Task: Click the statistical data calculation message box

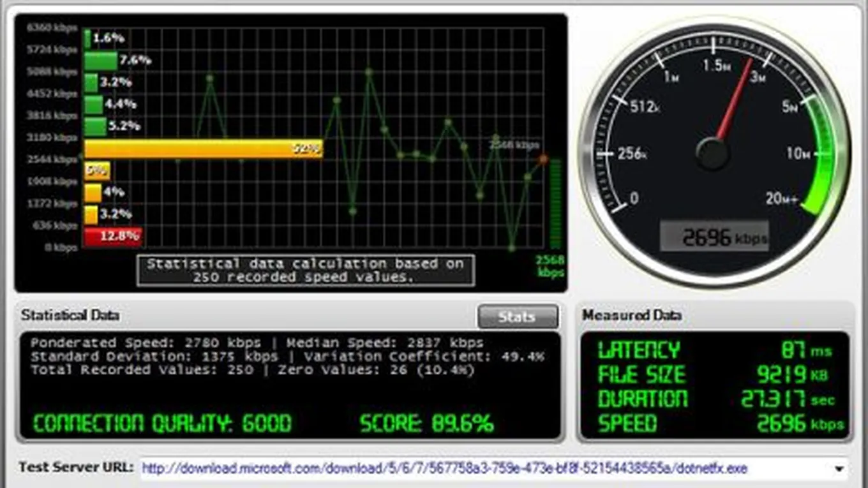Action: [306, 270]
